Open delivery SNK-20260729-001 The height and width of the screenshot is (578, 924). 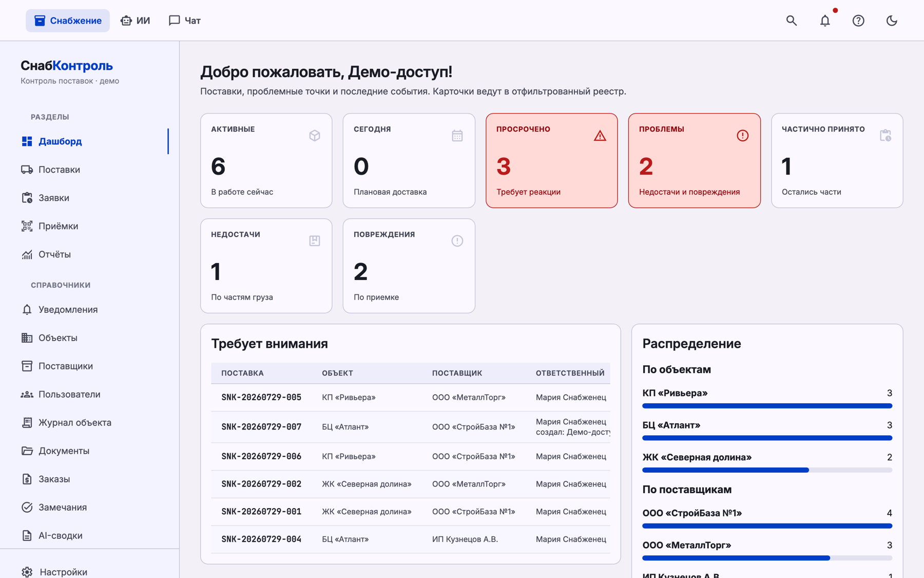pos(261,512)
